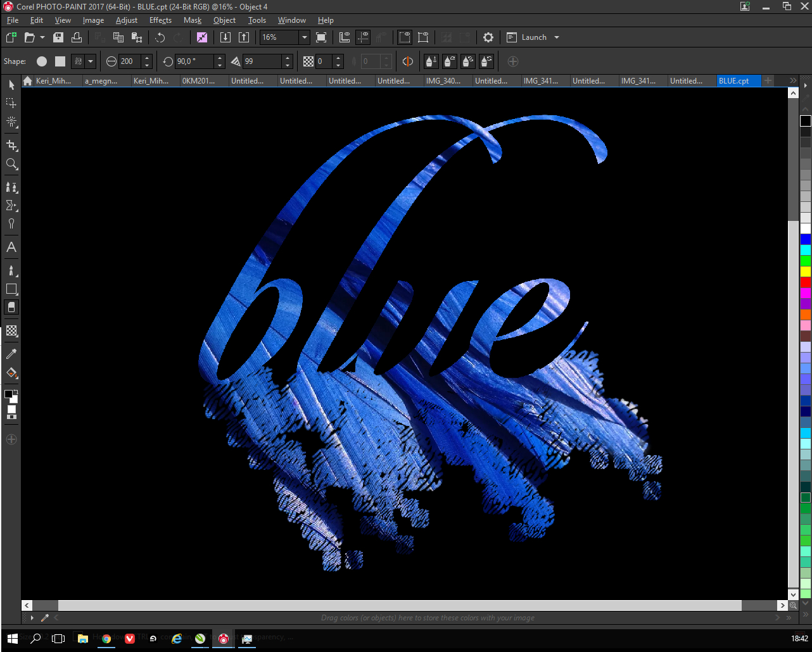Switch to the IMG_340... document tab
The image size is (812, 652).
(x=443, y=81)
